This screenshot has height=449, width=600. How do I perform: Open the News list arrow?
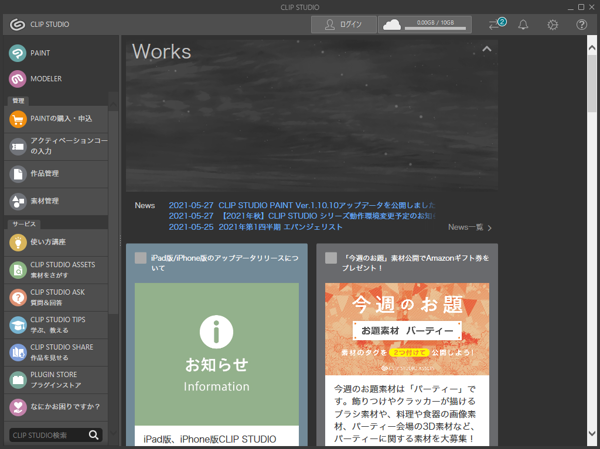(489, 228)
